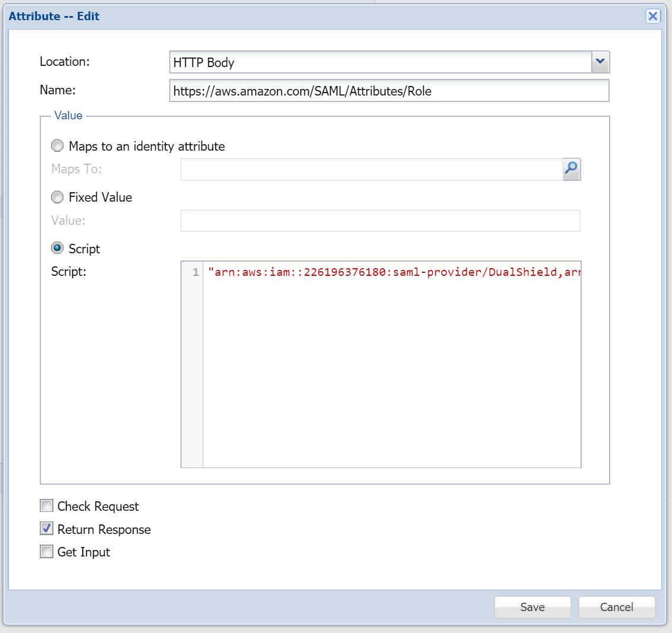The image size is (672, 633).
Task: Click the arn:aws:iam script code line
Action: coord(392,272)
